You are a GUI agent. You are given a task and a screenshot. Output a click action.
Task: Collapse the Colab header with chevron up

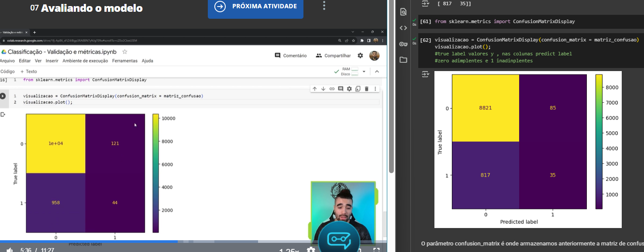click(x=377, y=72)
